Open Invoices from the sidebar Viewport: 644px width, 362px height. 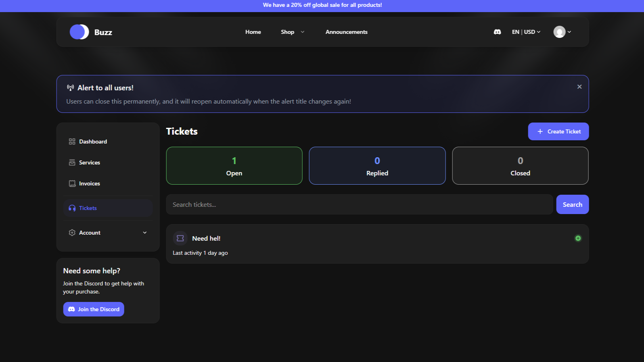pos(89,183)
